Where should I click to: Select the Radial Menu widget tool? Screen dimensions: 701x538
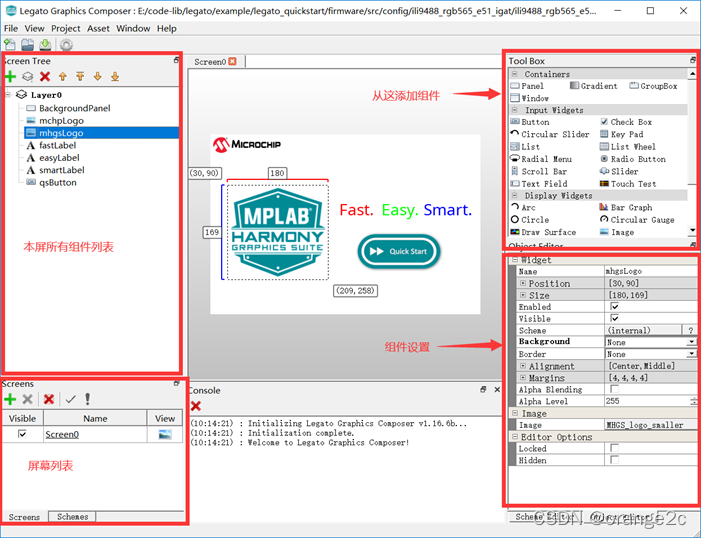[541, 159]
